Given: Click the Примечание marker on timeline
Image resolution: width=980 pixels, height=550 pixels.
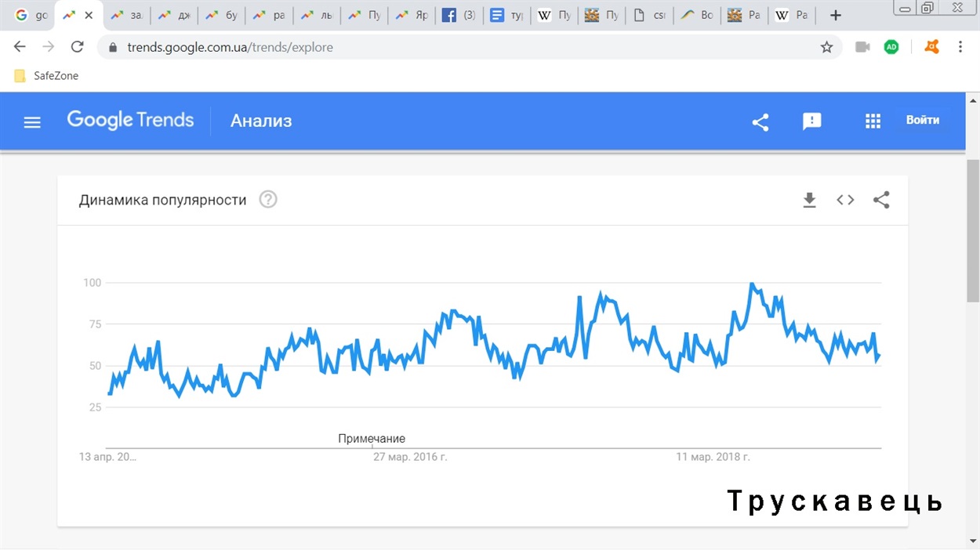Looking at the screenshot, I should 372,439.
